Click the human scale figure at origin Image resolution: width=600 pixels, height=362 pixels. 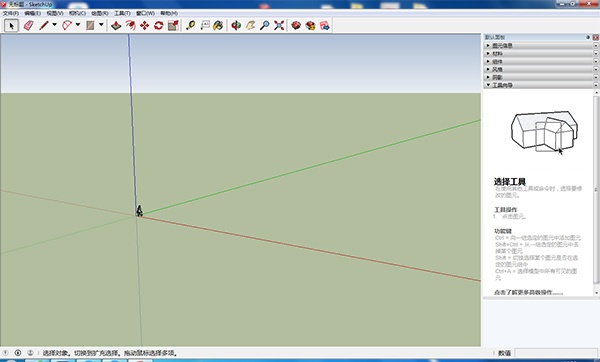[139, 211]
